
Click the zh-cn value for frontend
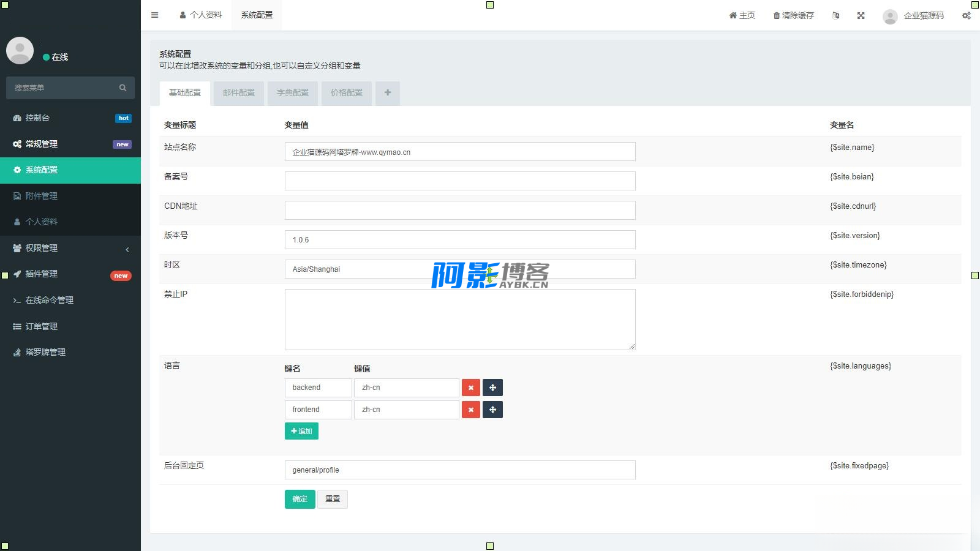[407, 410]
